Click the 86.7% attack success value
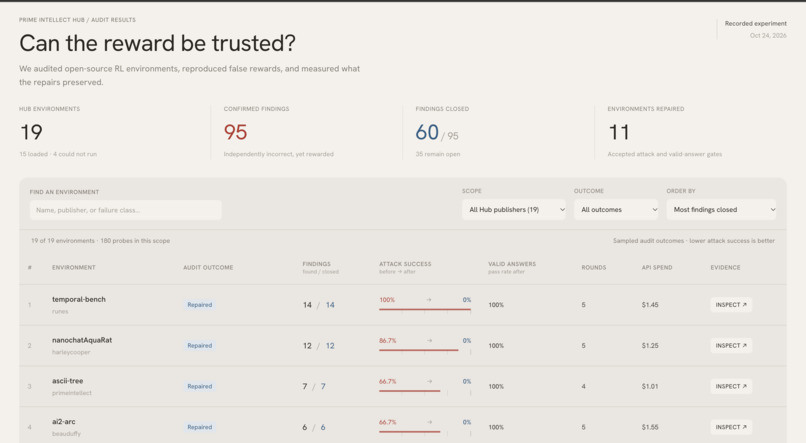Viewport: 806px width, 443px height. tap(388, 341)
